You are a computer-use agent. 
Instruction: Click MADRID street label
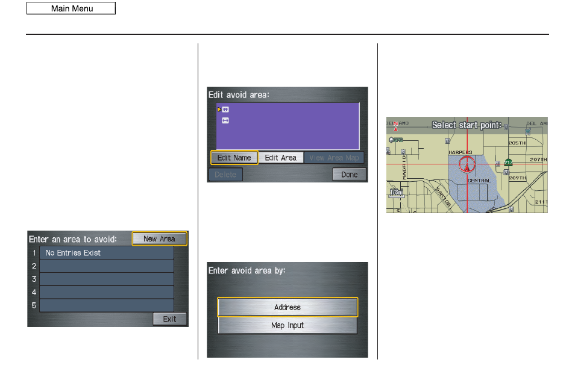tap(404, 167)
